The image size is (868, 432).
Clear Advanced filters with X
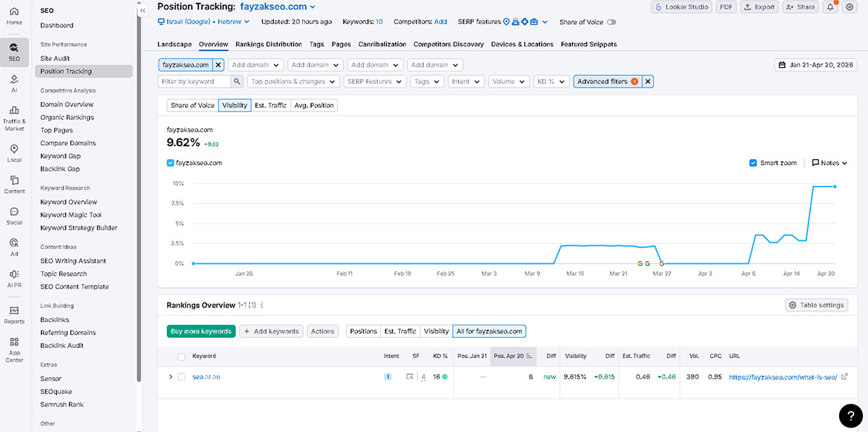pos(648,82)
